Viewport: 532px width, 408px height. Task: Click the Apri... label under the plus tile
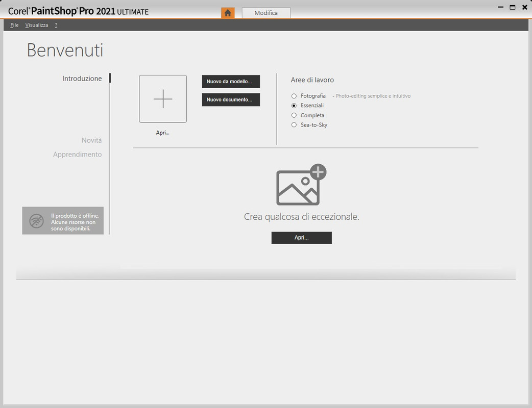click(x=162, y=133)
